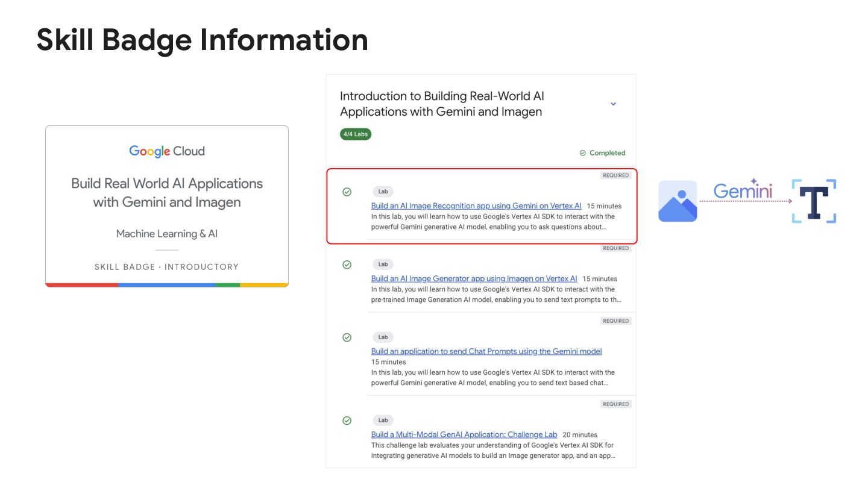868x488 pixels.
Task: Click the Lab tag above Challenge Lab link
Action: (x=383, y=421)
